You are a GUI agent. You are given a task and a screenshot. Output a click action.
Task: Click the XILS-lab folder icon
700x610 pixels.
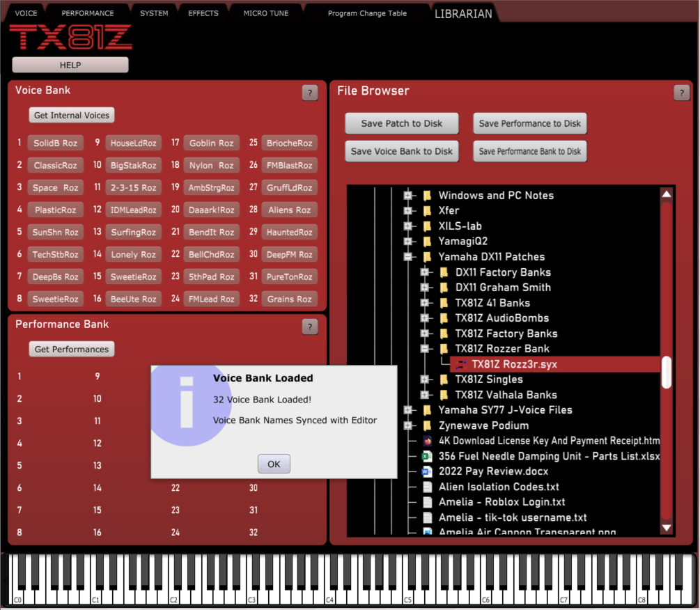pyautogui.click(x=427, y=226)
